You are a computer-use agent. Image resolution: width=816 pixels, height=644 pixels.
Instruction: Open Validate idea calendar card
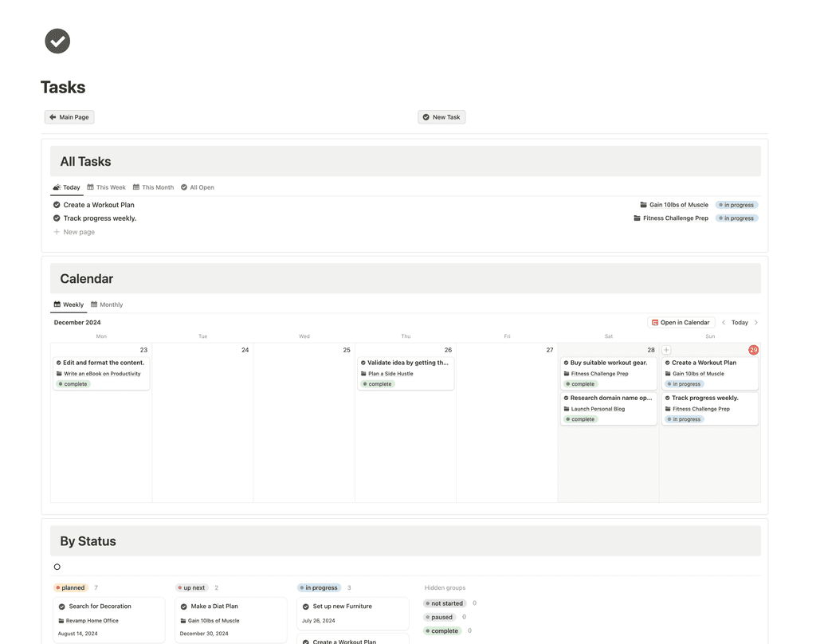(x=406, y=373)
